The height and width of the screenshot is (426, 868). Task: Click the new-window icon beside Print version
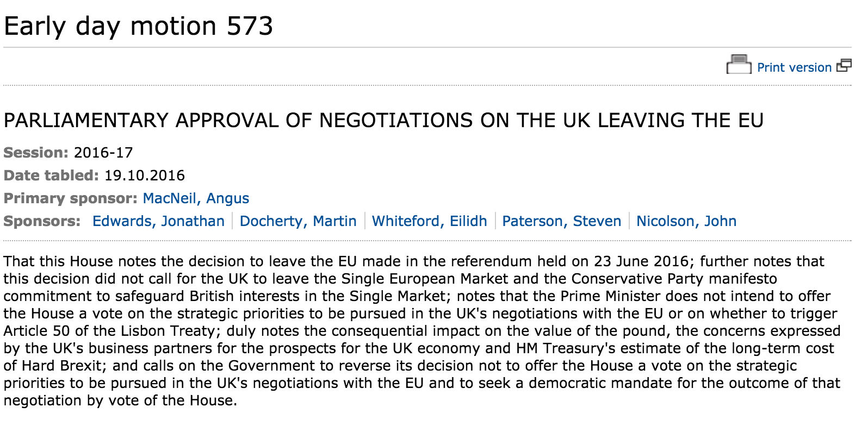[x=844, y=66]
